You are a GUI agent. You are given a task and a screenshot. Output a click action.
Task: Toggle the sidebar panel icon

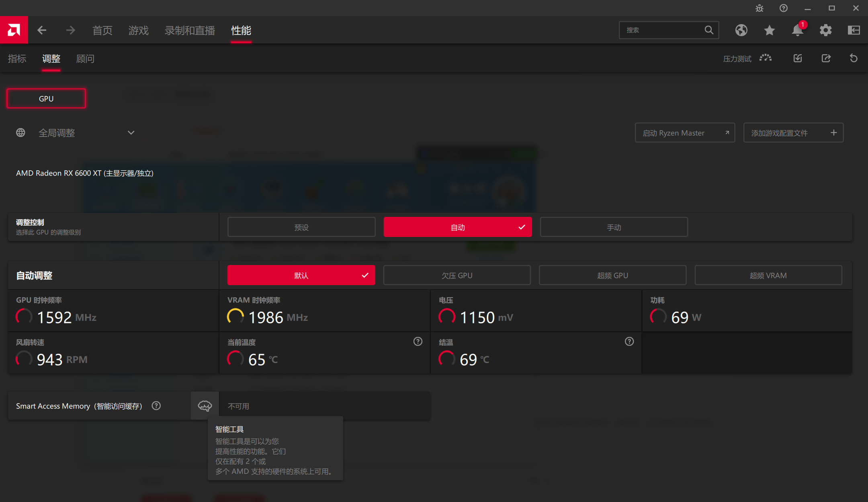(x=854, y=30)
